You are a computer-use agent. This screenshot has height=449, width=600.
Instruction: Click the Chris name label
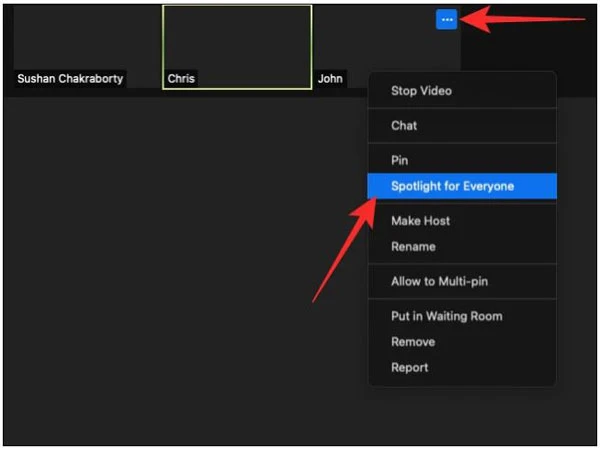tap(181, 78)
